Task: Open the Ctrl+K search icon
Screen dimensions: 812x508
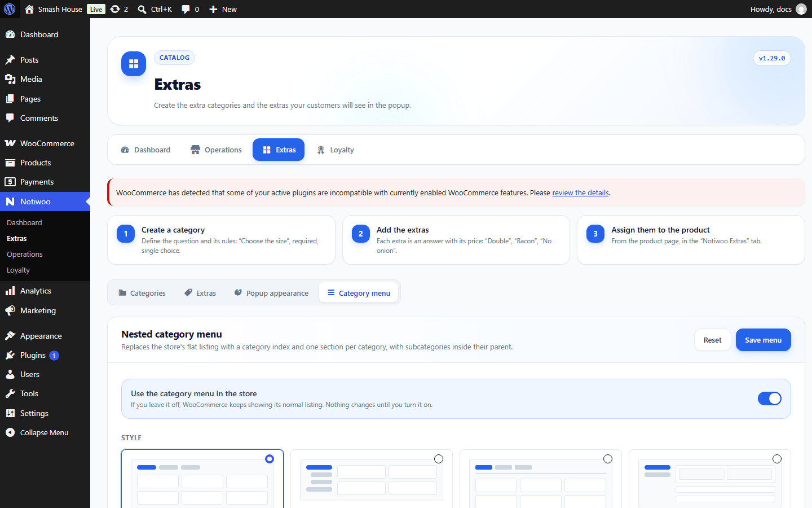Action: (142, 9)
